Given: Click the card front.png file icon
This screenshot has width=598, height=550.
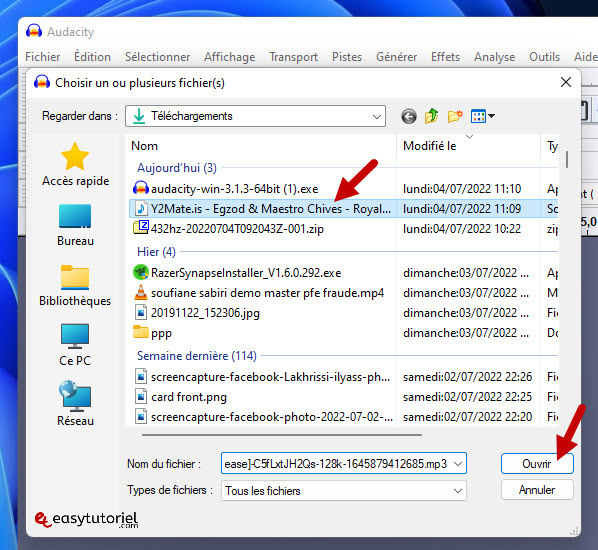Looking at the screenshot, I should point(140,397).
